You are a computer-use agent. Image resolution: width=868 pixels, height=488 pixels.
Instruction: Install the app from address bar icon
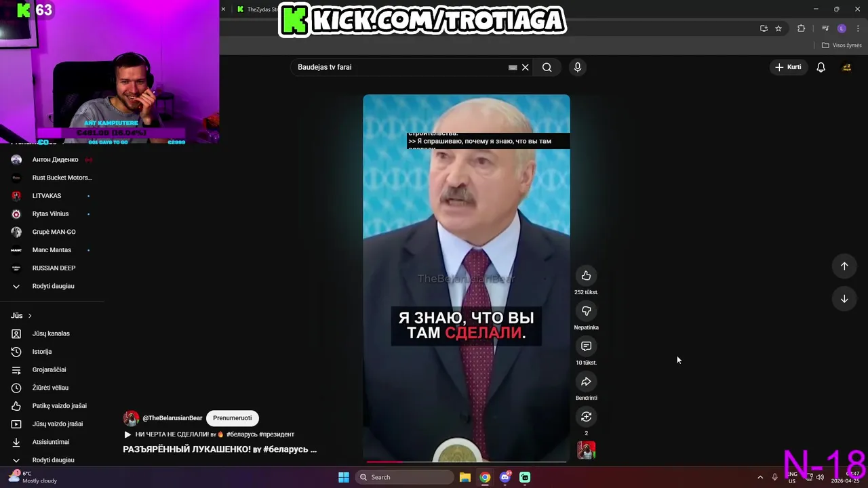pyautogui.click(x=764, y=28)
